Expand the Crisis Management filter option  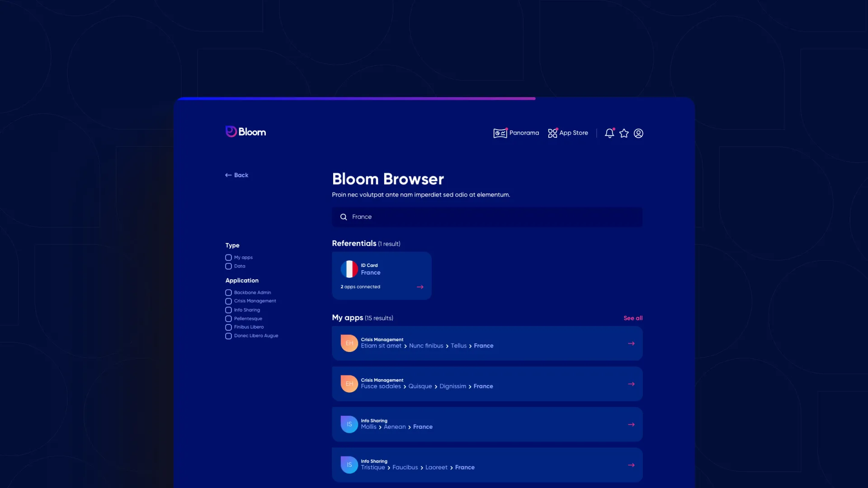228,301
